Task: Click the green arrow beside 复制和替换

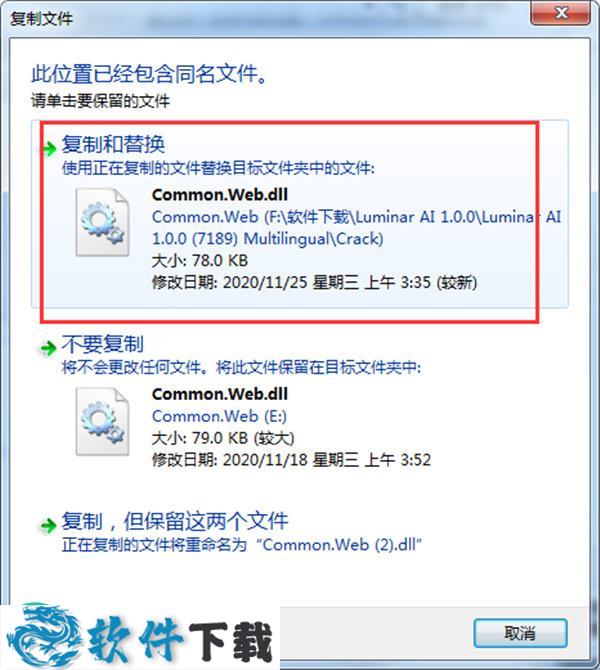Action: click(x=48, y=148)
